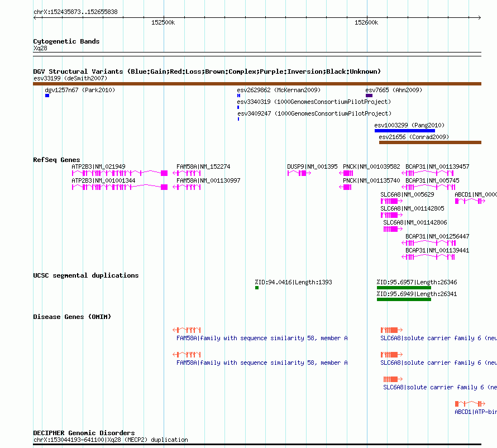The width and height of the screenshot is (497, 448).
Task: Open the ATP2B3 NM_021949 gene glyph
Action: pos(120,173)
